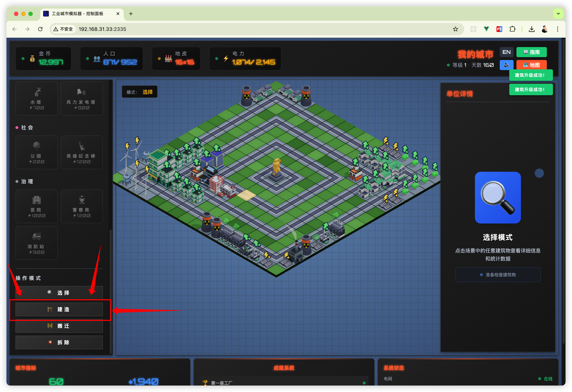Choose the Park (公园) building card
This screenshot has height=392, width=572.
tap(36, 152)
